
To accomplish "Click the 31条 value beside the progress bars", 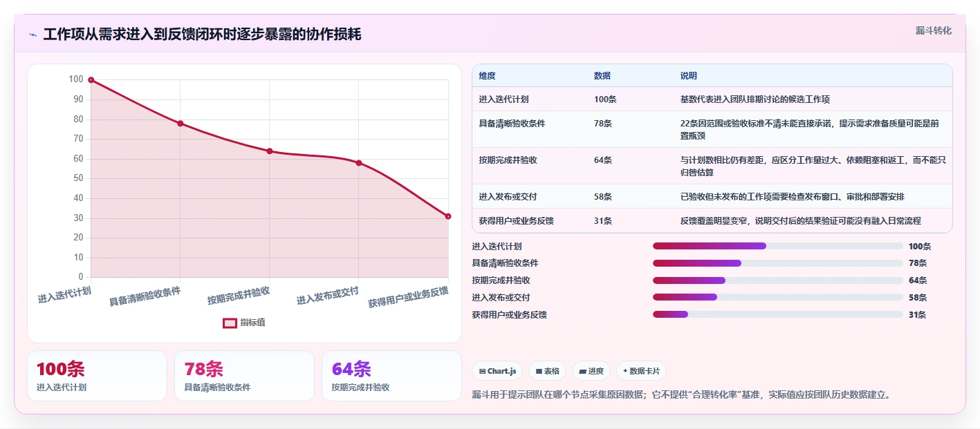I will (x=918, y=315).
